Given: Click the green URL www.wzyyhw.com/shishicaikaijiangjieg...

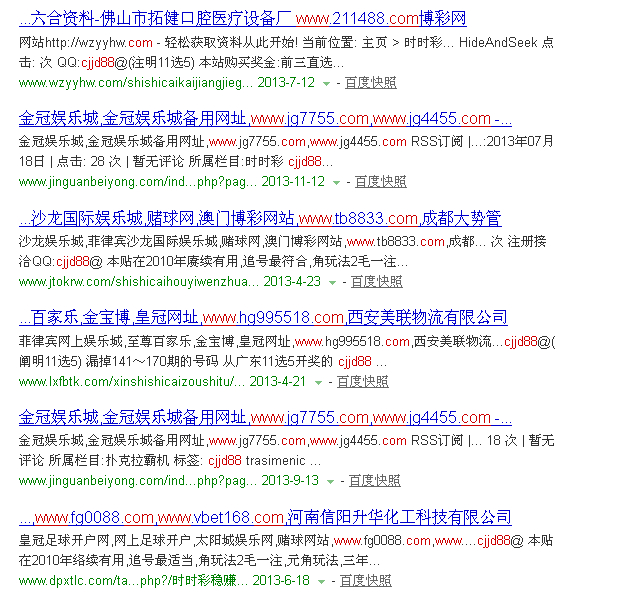Looking at the screenshot, I should click(136, 83).
